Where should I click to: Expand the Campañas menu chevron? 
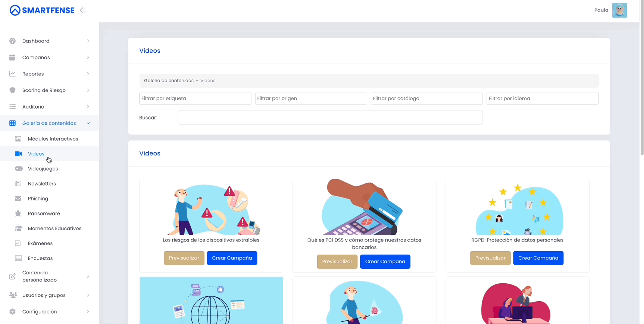coord(88,57)
